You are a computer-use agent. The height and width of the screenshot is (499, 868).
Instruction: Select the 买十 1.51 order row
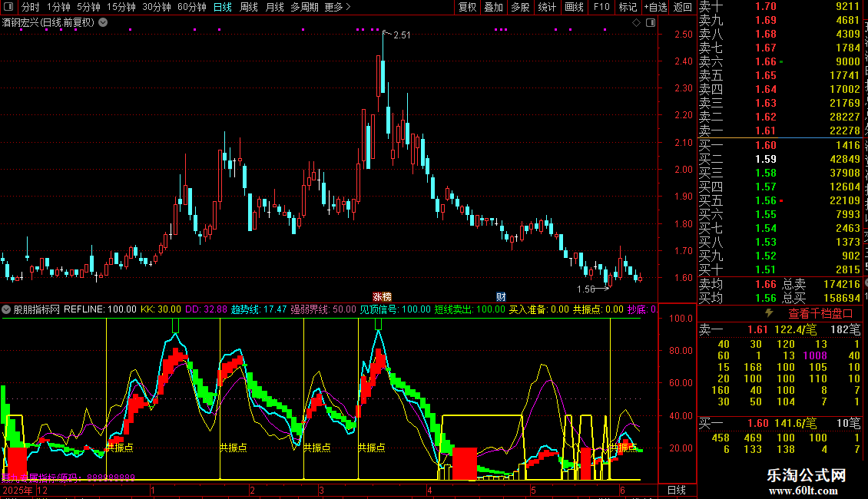coord(780,269)
